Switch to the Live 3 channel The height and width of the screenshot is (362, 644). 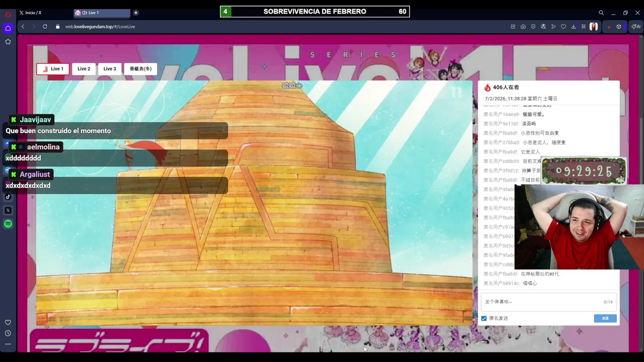[x=110, y=69]
